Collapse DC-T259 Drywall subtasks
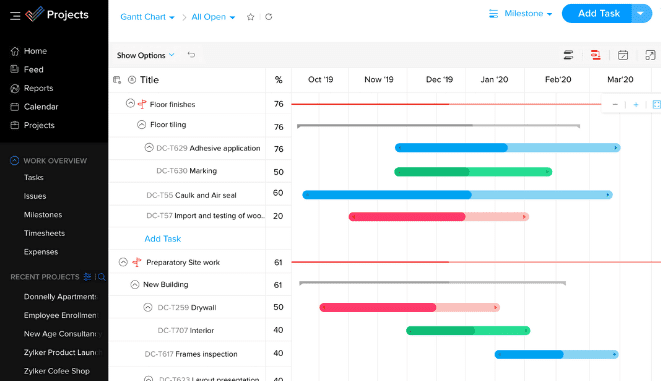 click(x=148, y=308)
